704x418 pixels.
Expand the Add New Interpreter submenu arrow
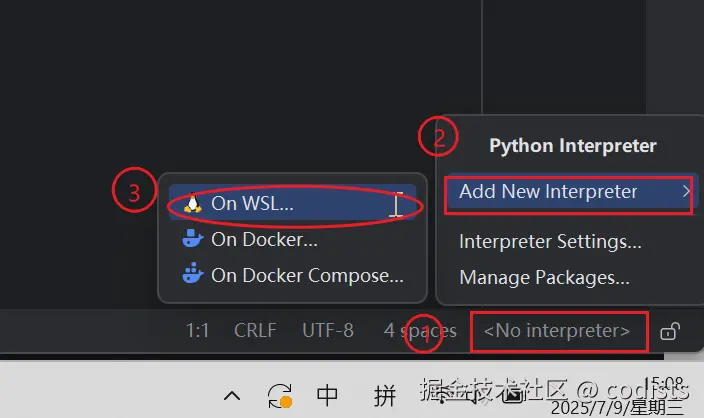tap(685, 192)
